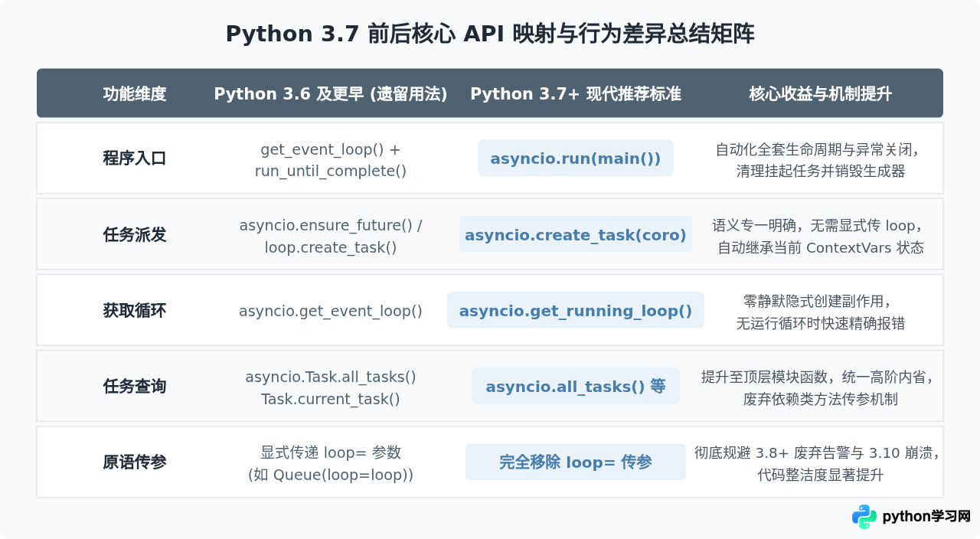Click '废弃依赖类方法传参机制' text
The image size is (980, 539).
[821, 399]
